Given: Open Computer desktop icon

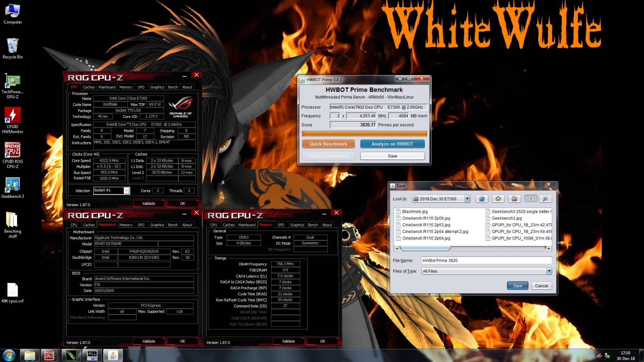Looking at the screenshot, I should click(x=13, y=14).
